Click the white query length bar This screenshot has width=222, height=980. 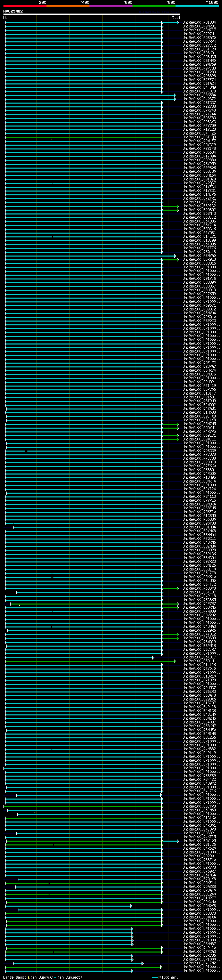click(x=92, y=14)
